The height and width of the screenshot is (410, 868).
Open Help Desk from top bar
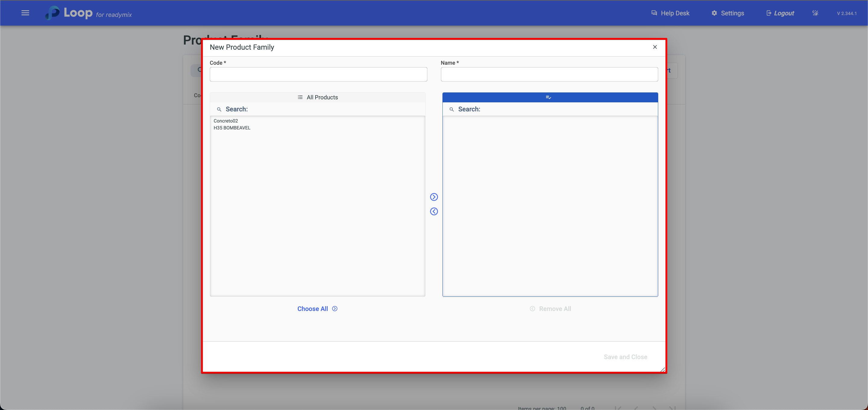[670, 13]
